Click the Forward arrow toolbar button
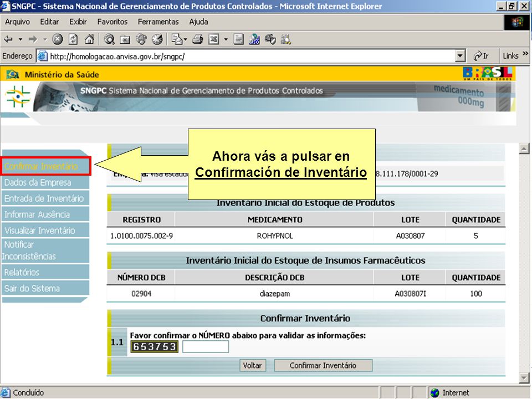The image size is (532, 399). coord(33,39)
